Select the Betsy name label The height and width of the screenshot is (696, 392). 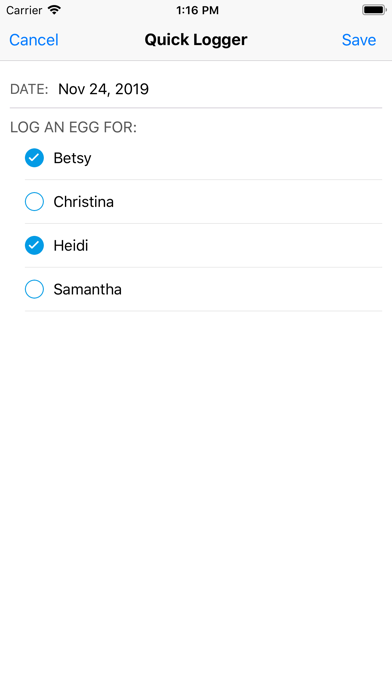point(72,158)
